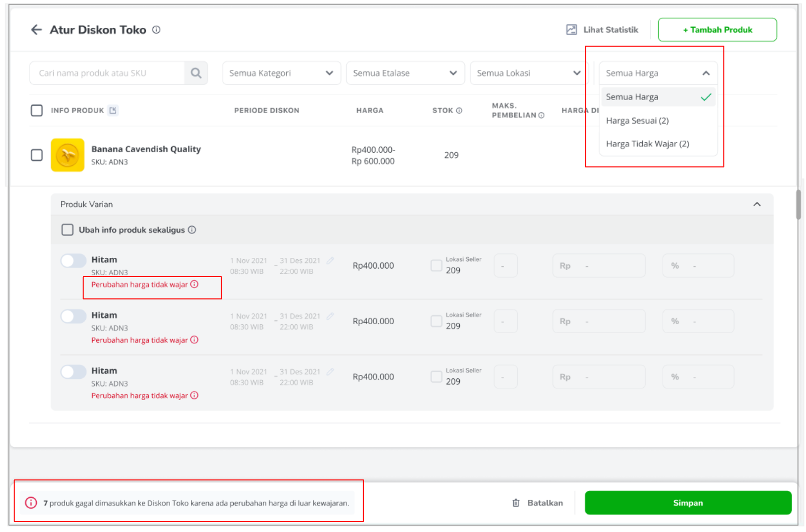806x532 pixels.
Task: Tick the Banana Cavendish Quality checkbox
Action: tap(37, 155)
